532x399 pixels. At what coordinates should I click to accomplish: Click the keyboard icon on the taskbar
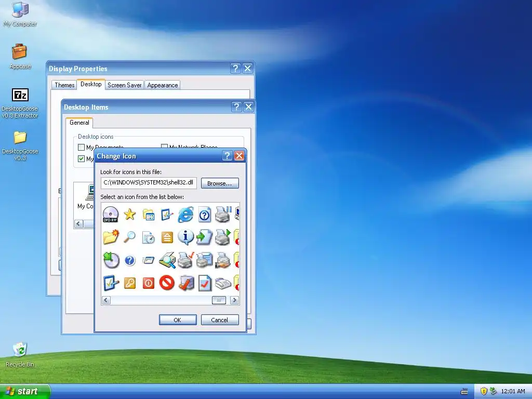(x=464, y=392)
